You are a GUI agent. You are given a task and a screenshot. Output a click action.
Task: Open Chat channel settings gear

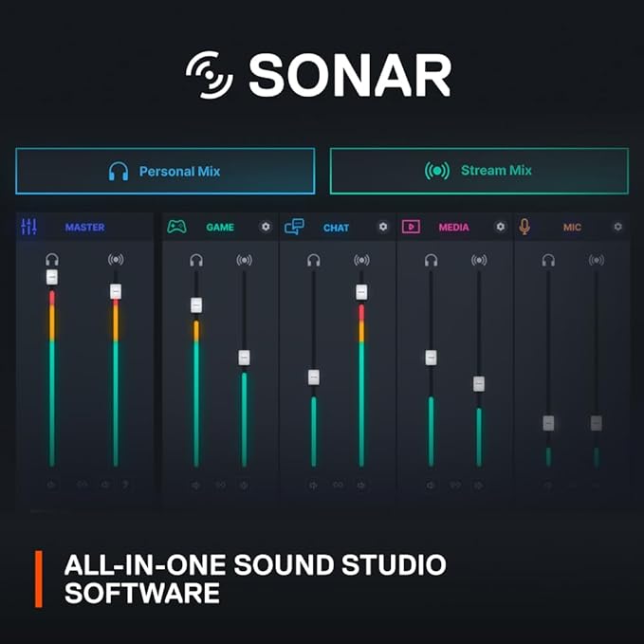(383, 227)
